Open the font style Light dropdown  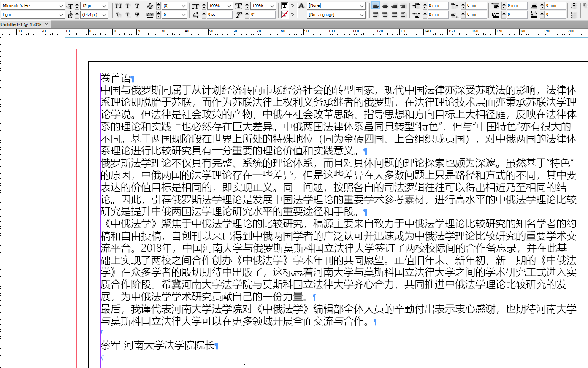(x=61, y=15)
